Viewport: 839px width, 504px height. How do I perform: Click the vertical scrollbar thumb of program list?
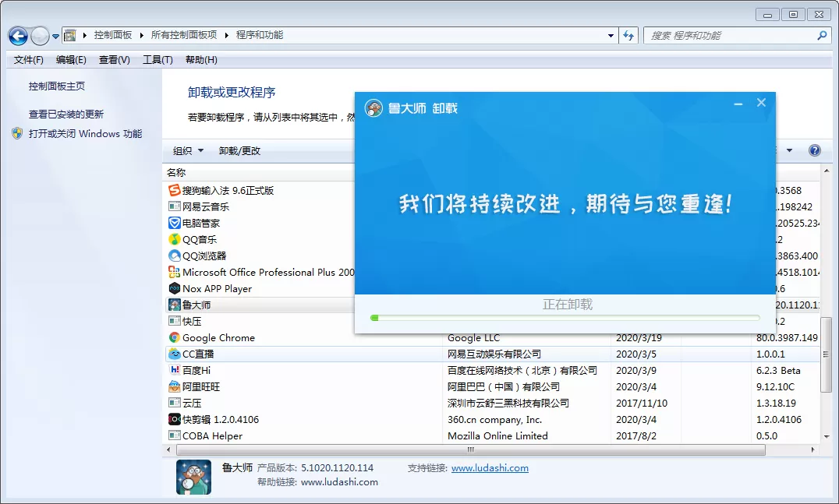(x=827, y=354)
